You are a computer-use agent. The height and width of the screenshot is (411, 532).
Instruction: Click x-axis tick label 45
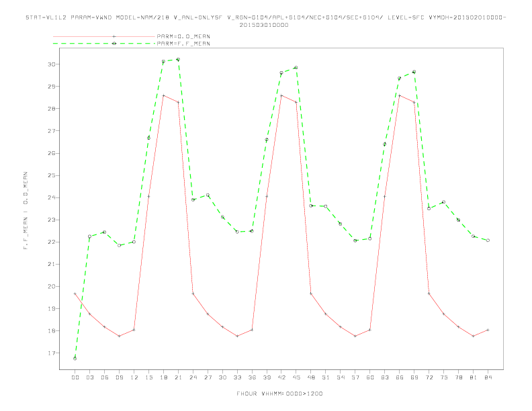pyautogui.click(x=296, y=377)
